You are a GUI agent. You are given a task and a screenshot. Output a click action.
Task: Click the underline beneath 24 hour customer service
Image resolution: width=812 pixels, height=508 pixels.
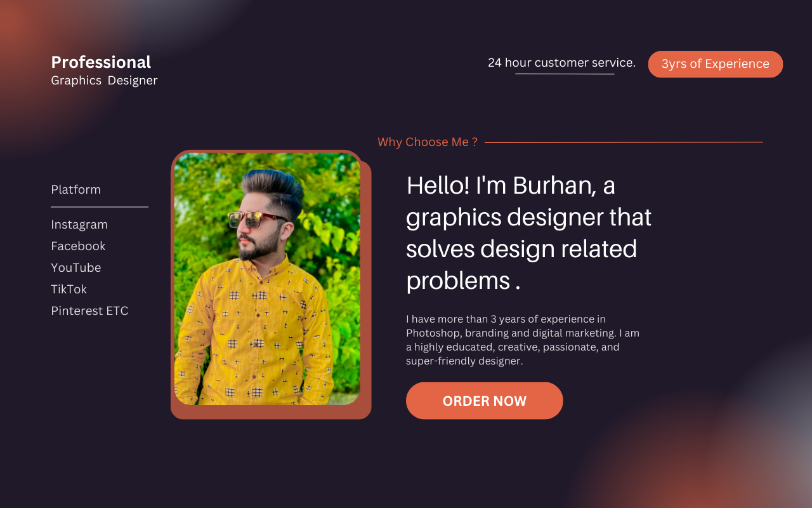coord(565,74)
